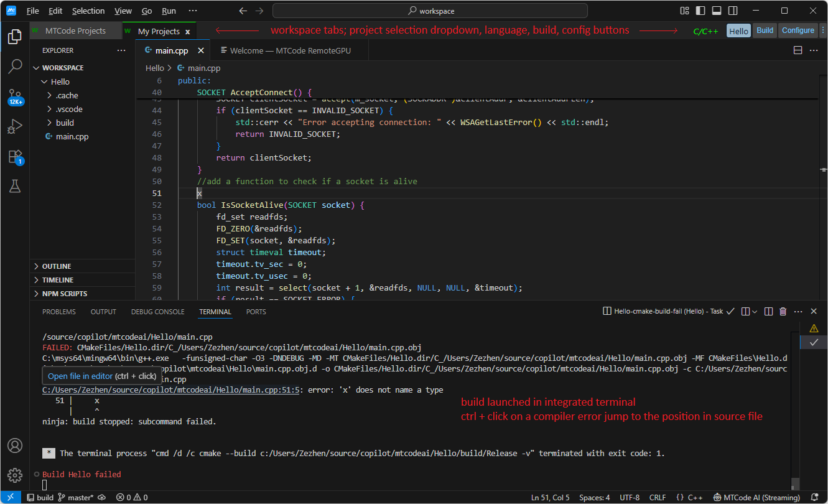The image size is (828, 504).
Task: Click the notifications bell in status bar
Action: (x=814, y=497)
